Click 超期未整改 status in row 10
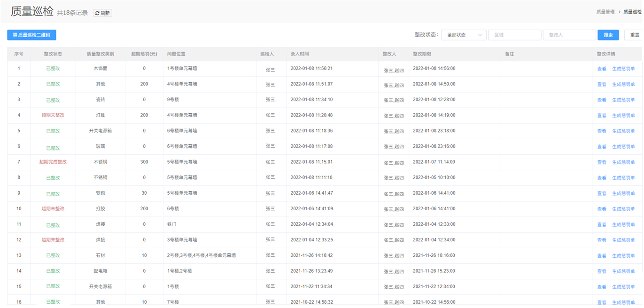 53,208
